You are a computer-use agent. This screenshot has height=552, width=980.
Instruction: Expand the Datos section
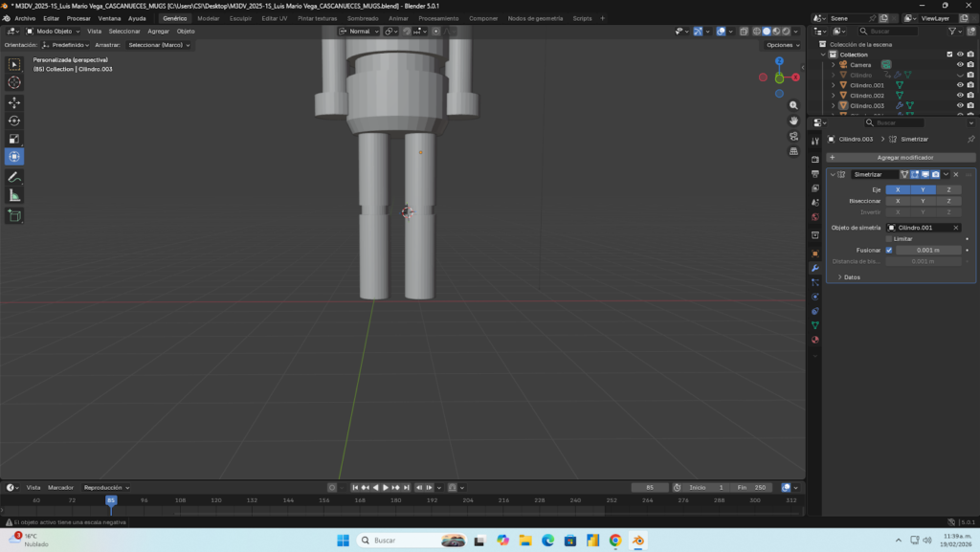click(x=852, y=277)
